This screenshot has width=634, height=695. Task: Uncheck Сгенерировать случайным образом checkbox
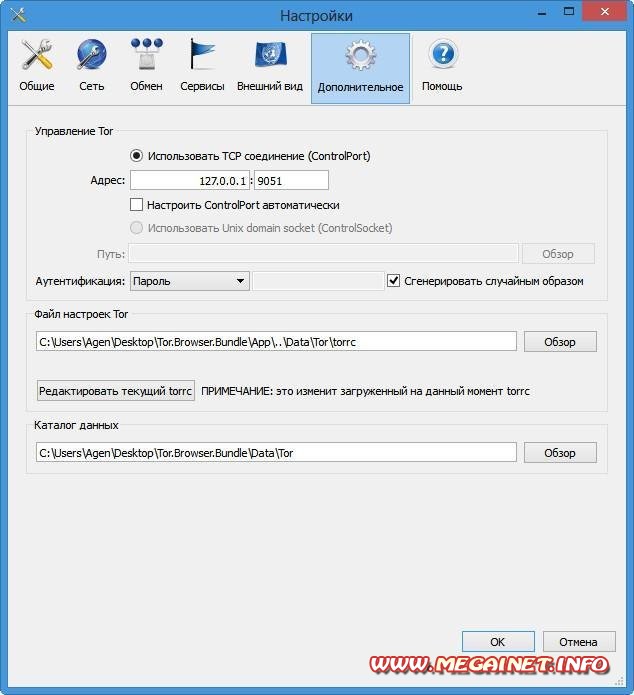coord(393,281)
